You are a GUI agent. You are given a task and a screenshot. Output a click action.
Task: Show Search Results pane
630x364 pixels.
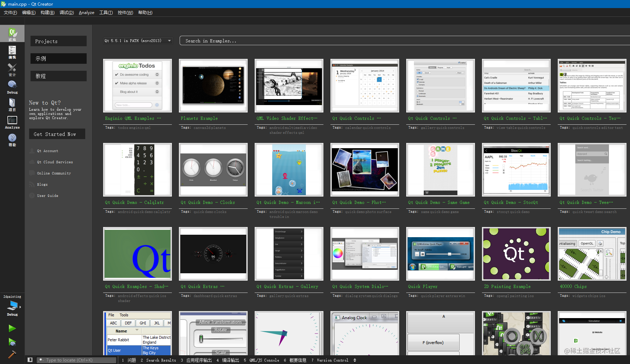pos(159,360)
